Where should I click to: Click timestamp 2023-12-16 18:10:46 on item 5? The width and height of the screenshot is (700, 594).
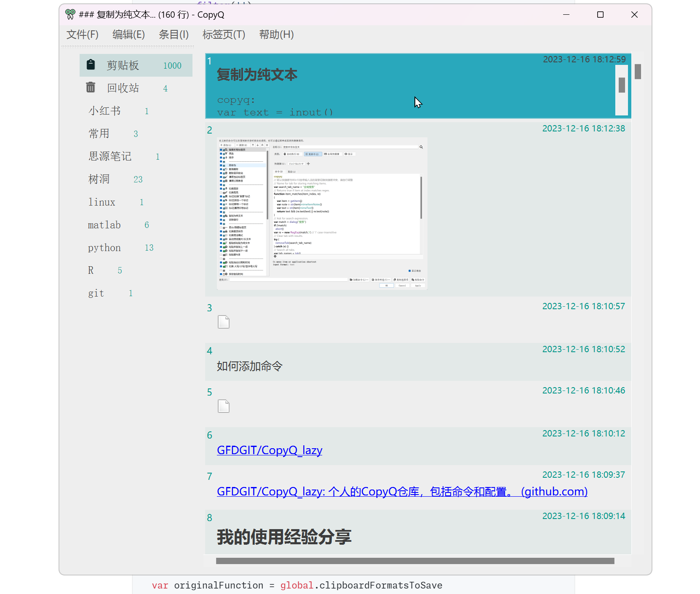584,391
